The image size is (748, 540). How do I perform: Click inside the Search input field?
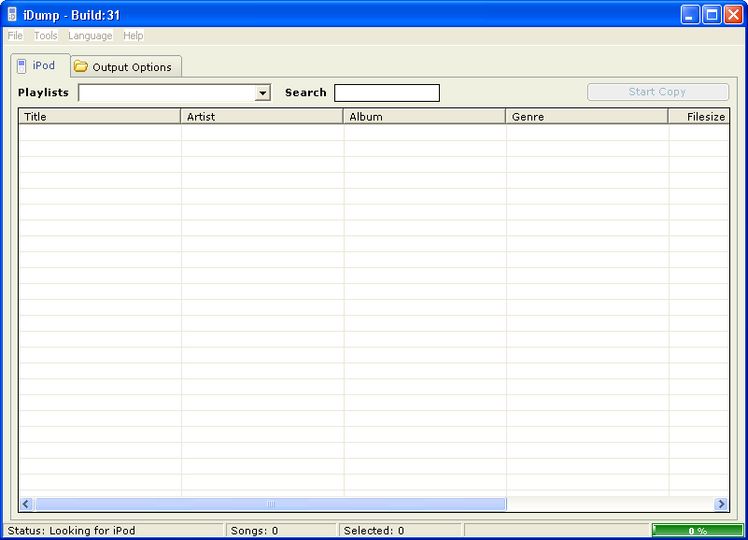point(387,93)
